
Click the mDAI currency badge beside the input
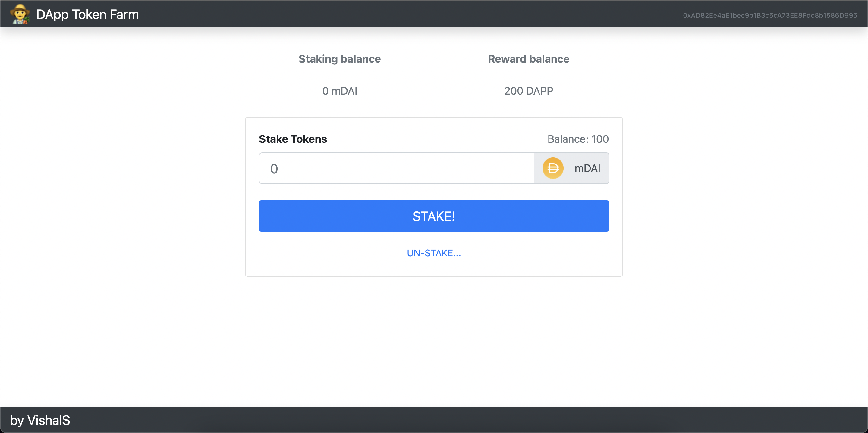click(571, 168)
